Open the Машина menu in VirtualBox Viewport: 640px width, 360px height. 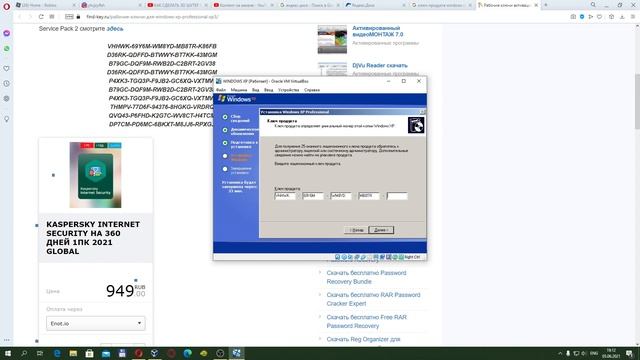pos(239,90)
